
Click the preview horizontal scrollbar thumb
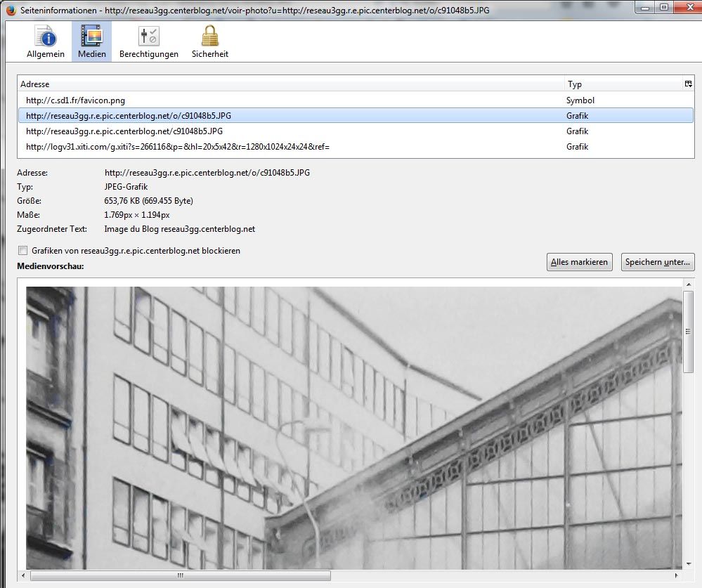(x=180, y=575)
